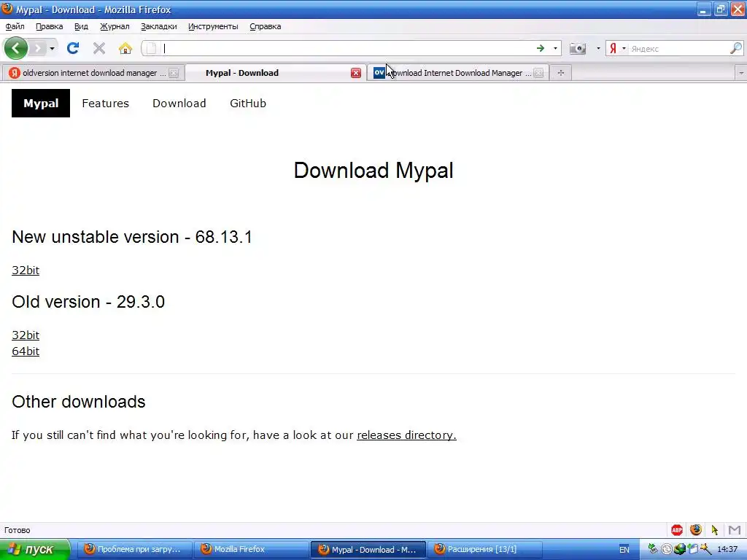Image resolution: width=747 pixels, height=560 pixels.
Task: Open the list all tabs dropdown
Action: click(x=741, y=73)
